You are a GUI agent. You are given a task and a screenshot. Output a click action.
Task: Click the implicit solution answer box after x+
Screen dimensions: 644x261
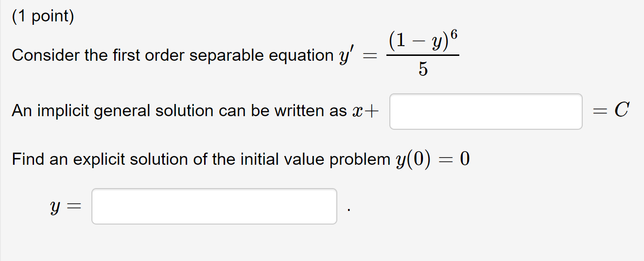[486, 112]
